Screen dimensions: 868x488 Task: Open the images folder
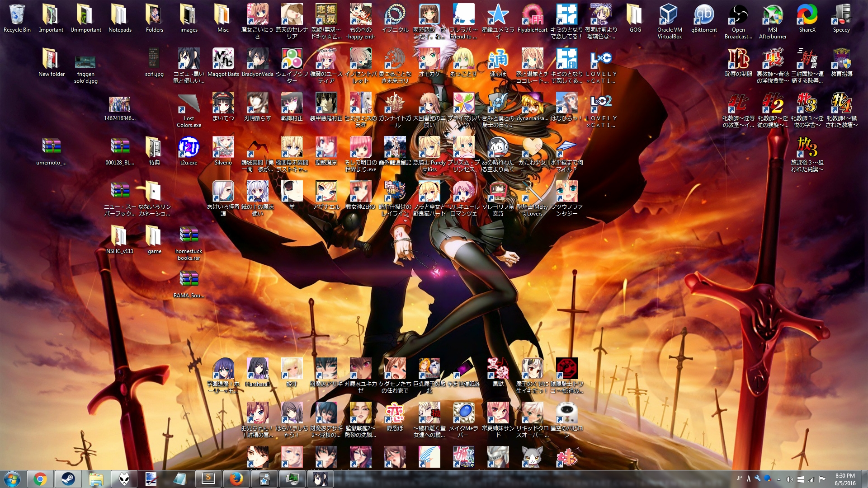coord(189,18)
